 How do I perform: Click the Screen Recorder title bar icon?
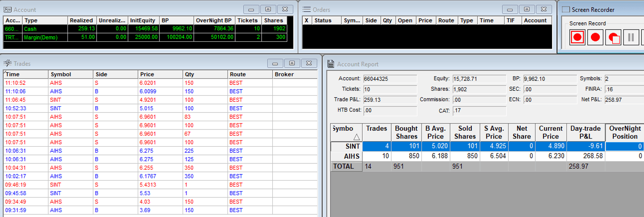pyautogui.click(x=565, y=10)
